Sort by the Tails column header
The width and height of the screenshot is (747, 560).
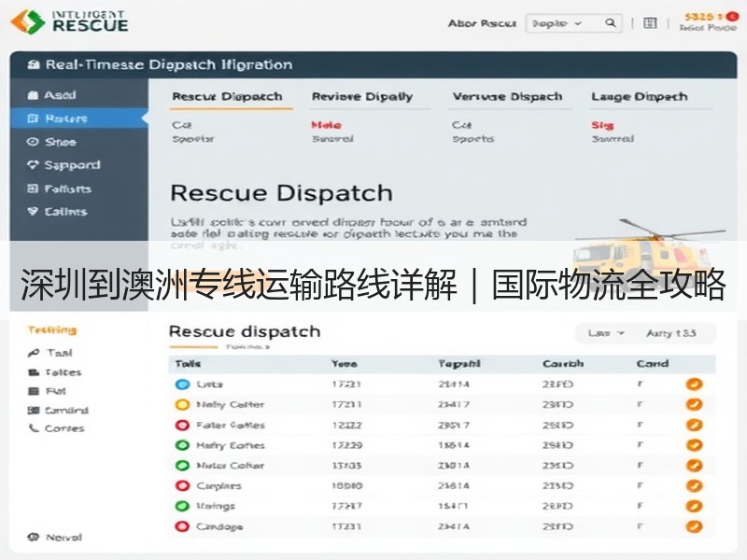coord(188,364)
